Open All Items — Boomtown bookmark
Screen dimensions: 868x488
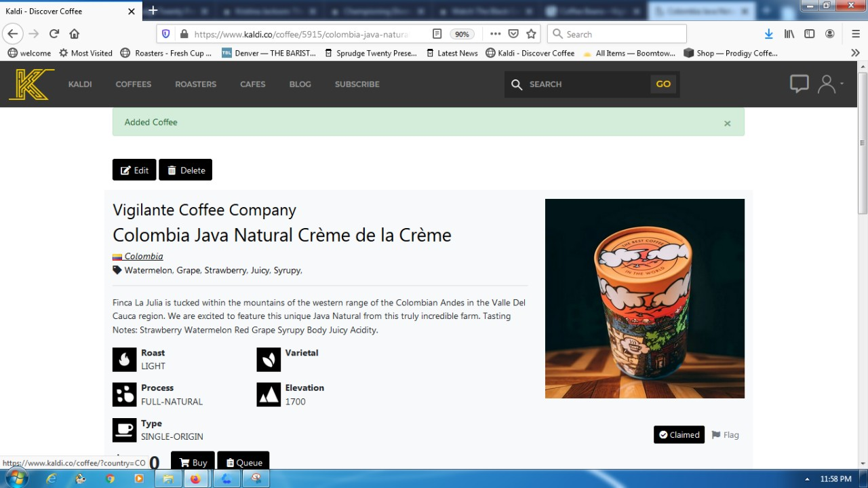pyautogui.click(x=629, y=53)
